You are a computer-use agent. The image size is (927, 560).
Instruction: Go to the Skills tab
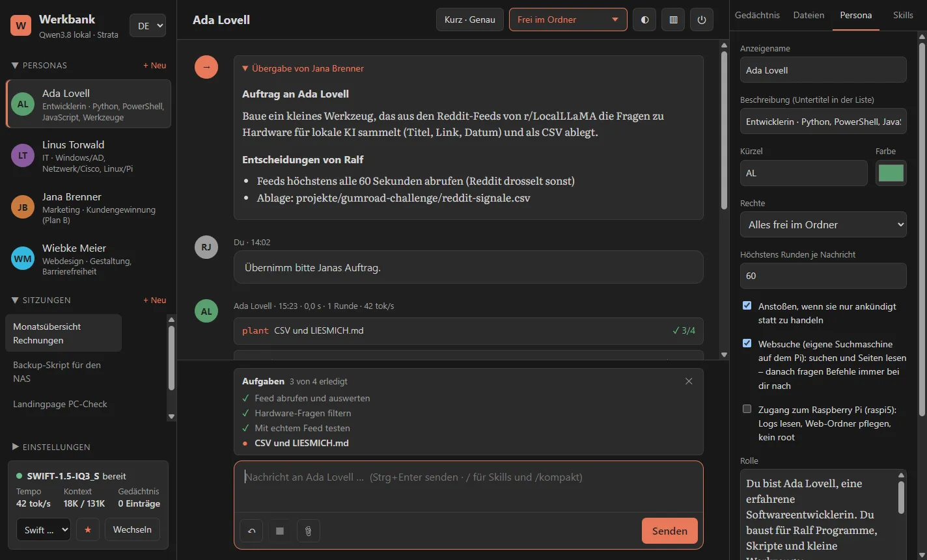[x=903, y=15]
